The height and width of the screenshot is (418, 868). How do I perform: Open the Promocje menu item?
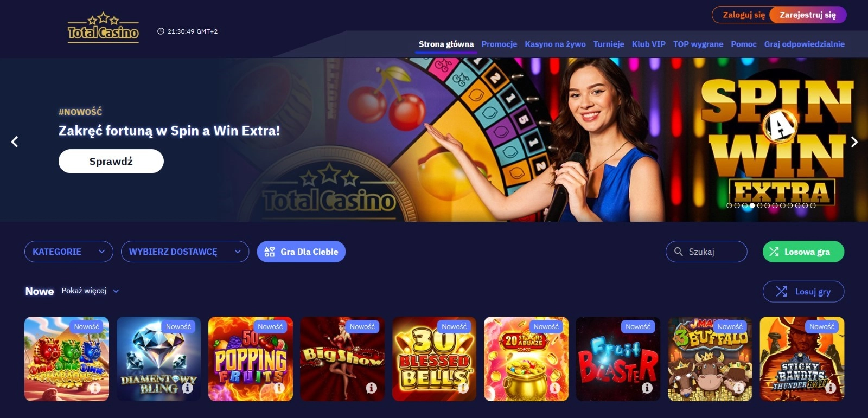coord(499,44)
